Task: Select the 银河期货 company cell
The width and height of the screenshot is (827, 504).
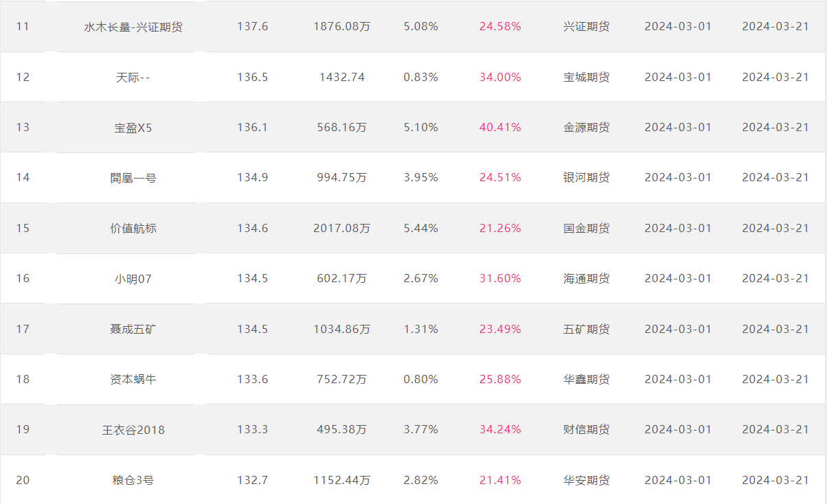Action: pyautogui.click(x=586, y=178)
